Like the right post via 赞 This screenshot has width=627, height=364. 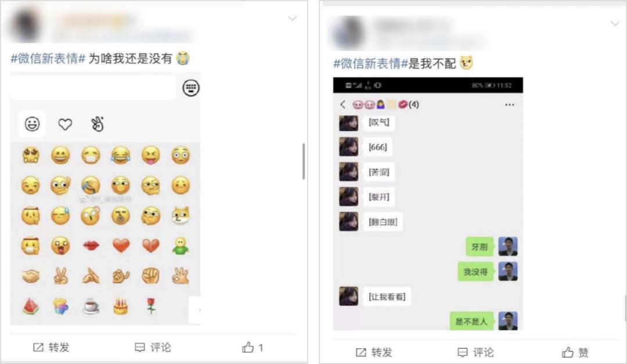click(575, 352)
